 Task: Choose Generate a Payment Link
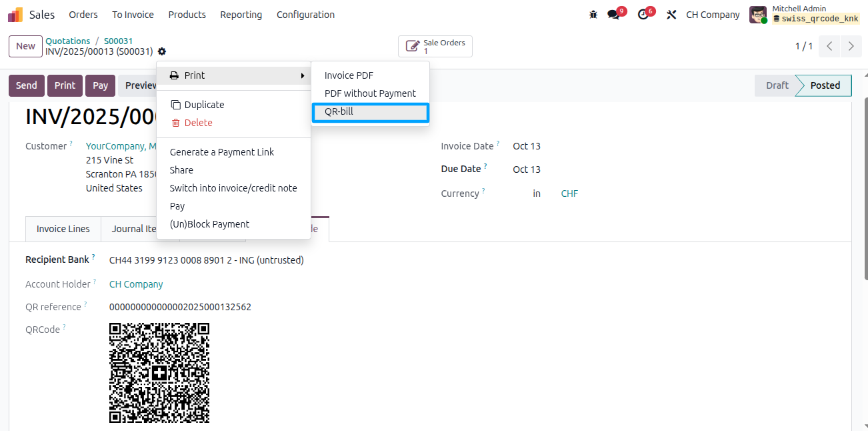222,152
